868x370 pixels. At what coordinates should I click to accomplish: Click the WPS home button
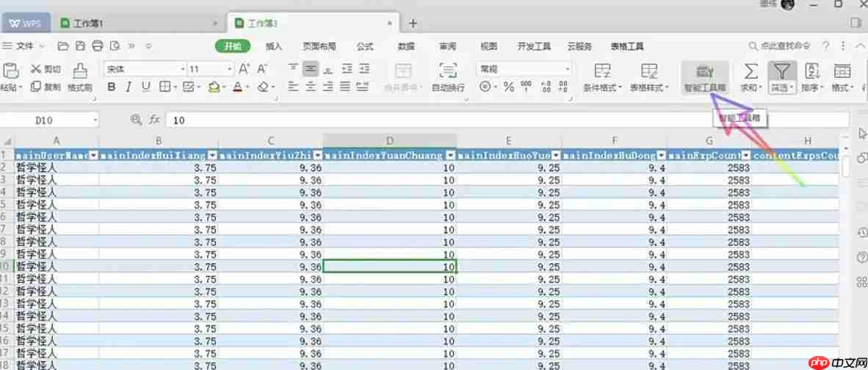[x=26, y=23]
